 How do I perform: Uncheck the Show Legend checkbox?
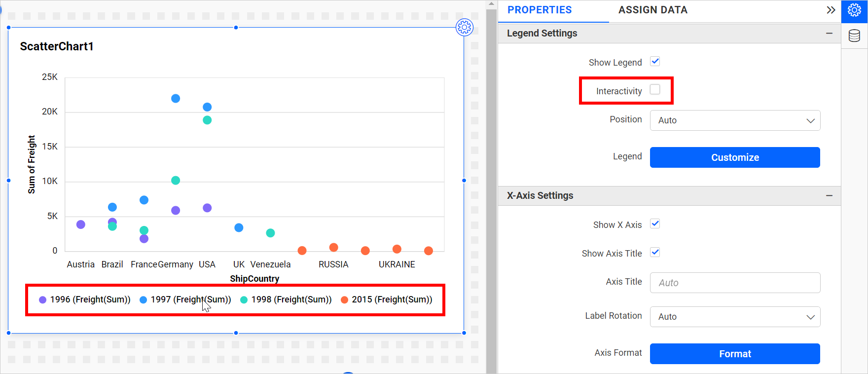click(655, 62)
